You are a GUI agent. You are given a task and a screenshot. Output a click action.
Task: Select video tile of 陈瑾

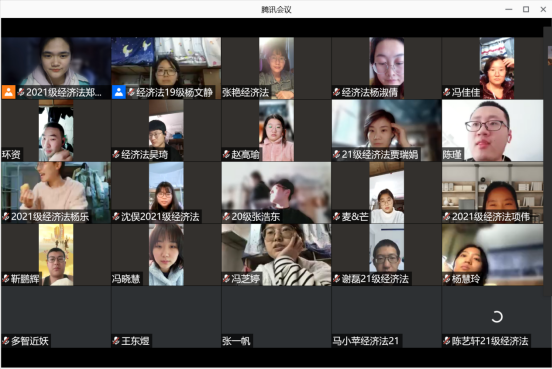[493, 130]
